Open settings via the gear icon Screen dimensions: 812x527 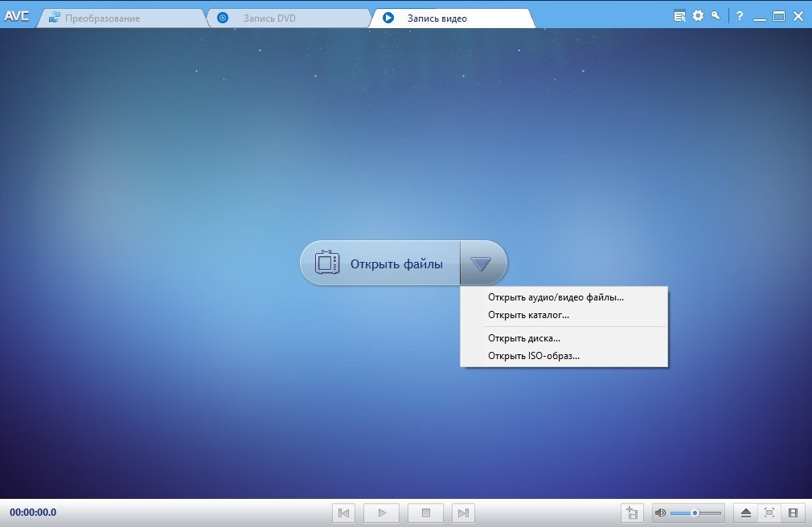(x=698, y=15)
